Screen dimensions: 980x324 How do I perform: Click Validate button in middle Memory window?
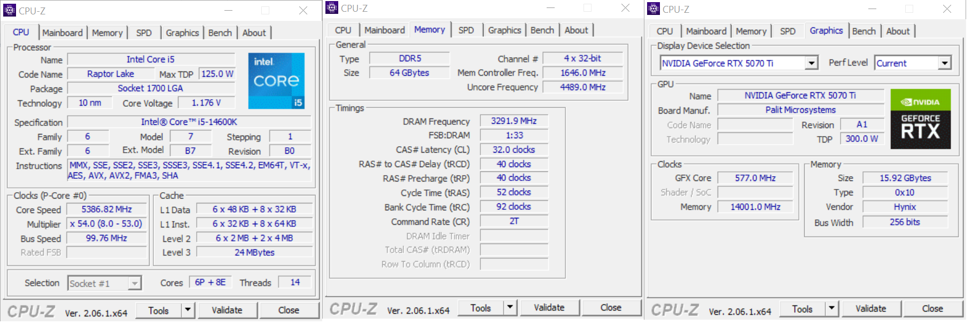point(549,307)
